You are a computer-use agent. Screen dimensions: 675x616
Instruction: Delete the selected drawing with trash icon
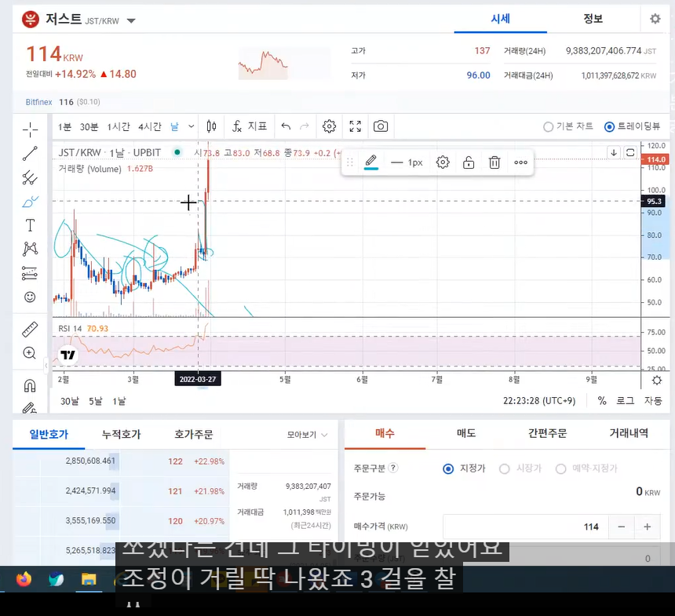(494, 162)
